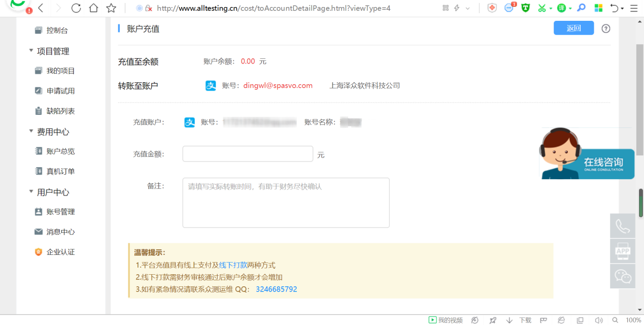
Task: Open the APP download floating icon
Action: point(623,251)
